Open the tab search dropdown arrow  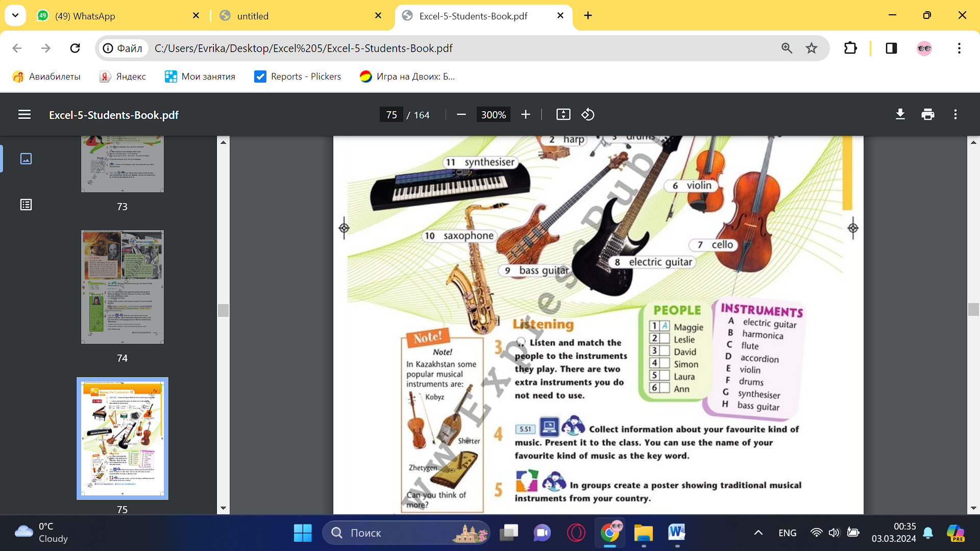(15, 15)
